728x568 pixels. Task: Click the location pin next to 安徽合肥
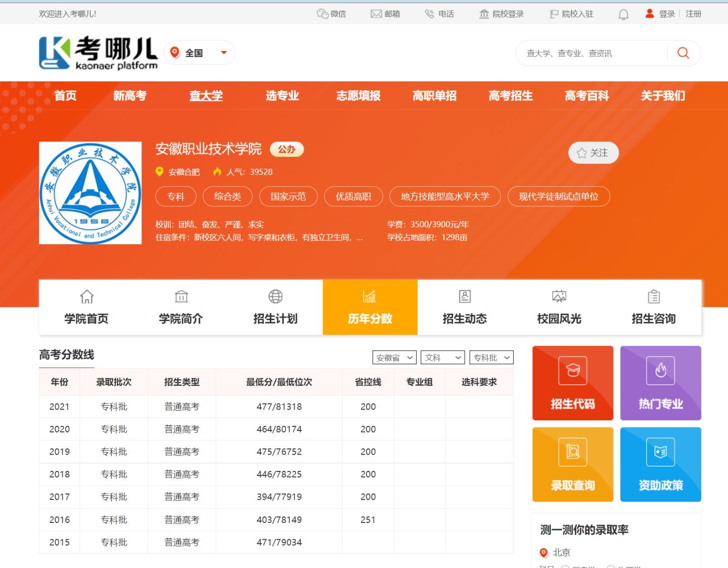pyautogui.click(x=159, y=172)
